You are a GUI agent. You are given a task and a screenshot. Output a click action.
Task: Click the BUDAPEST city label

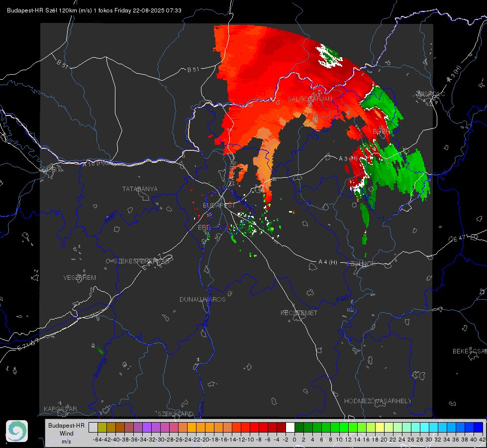click(219, 205)
